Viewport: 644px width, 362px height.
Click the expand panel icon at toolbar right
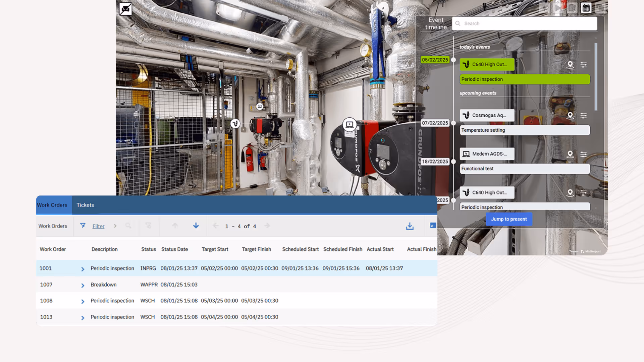[433, 226]
